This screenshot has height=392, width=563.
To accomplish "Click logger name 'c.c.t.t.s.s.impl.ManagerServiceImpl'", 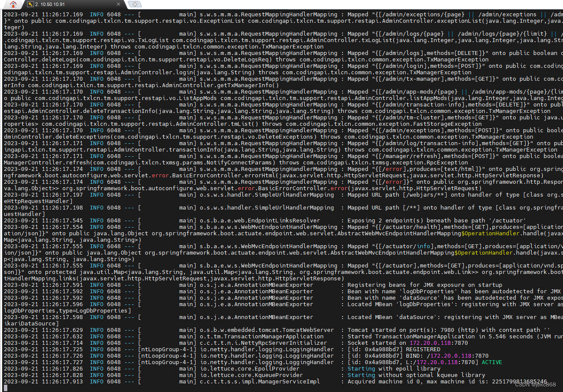I will [x=260, y=382].
